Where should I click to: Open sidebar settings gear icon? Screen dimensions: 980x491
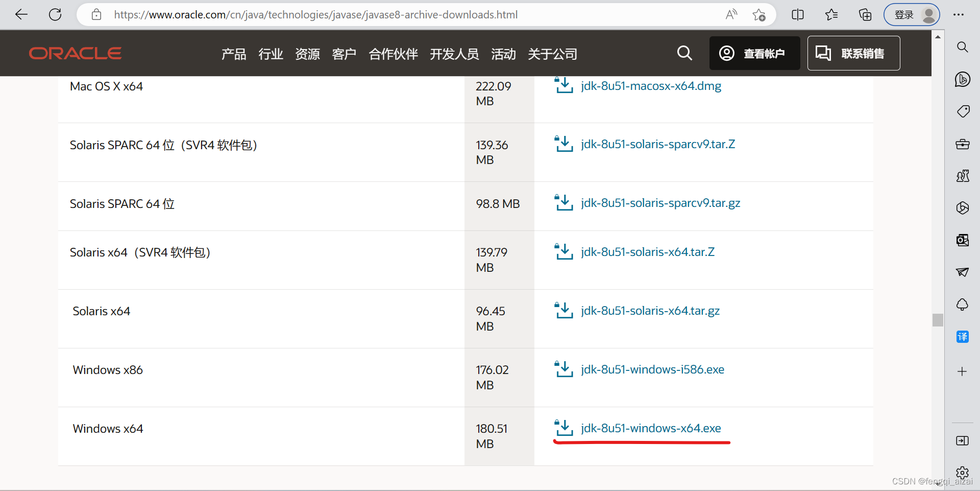(963, 473)
